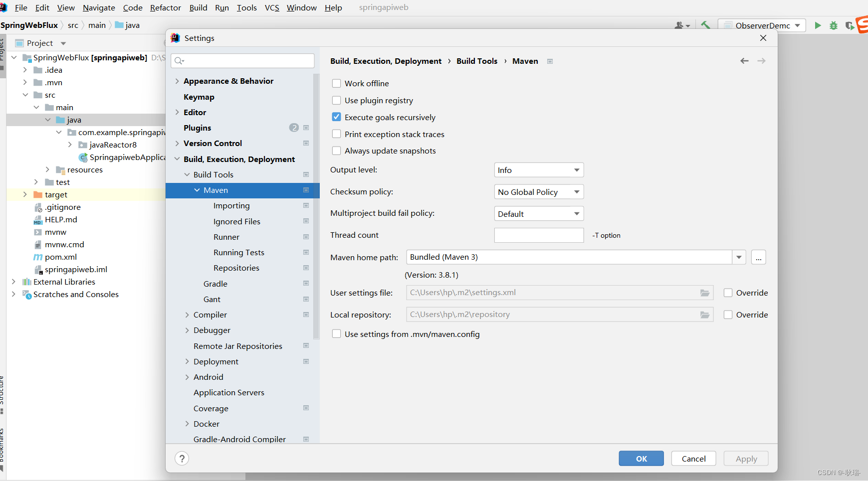This screenshot has height=481, width=868.
Task: Select Keymap in settings list
Action: pos(199,97)
